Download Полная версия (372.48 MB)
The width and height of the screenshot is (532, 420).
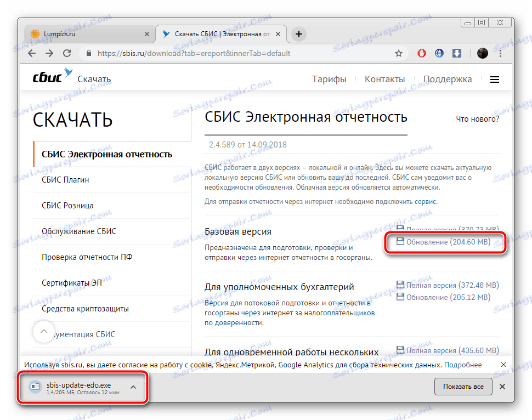pyautogui.click(x=452, y=285)
